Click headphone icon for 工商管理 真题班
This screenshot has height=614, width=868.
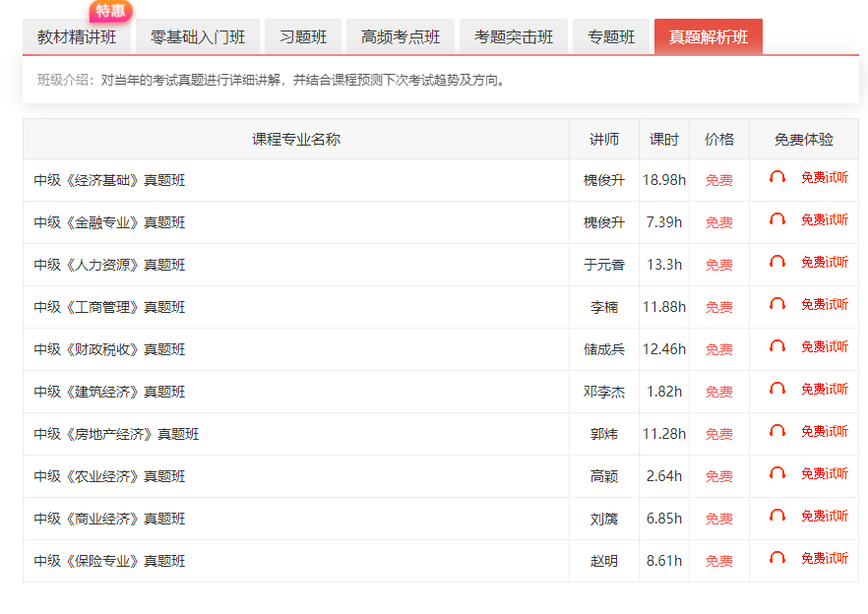pos(777,305)
